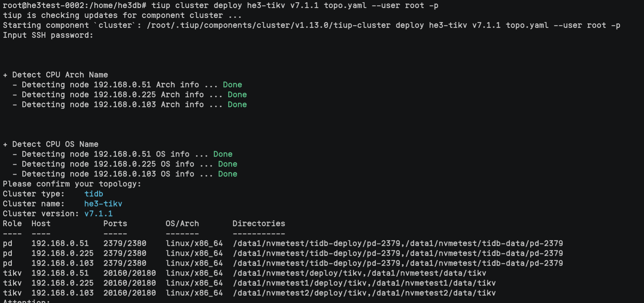
Task: Click the 'Ports' column header
Action: pyautogui.click(x=115, y=223)
